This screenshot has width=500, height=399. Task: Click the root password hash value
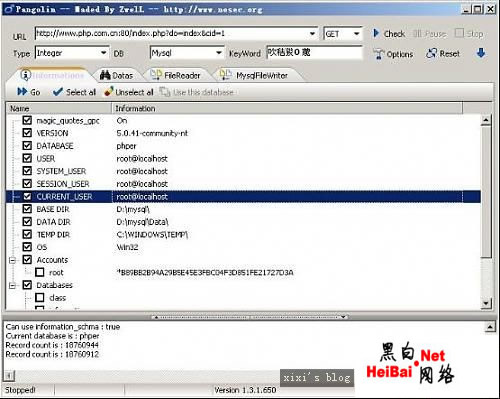click(205, 273)
